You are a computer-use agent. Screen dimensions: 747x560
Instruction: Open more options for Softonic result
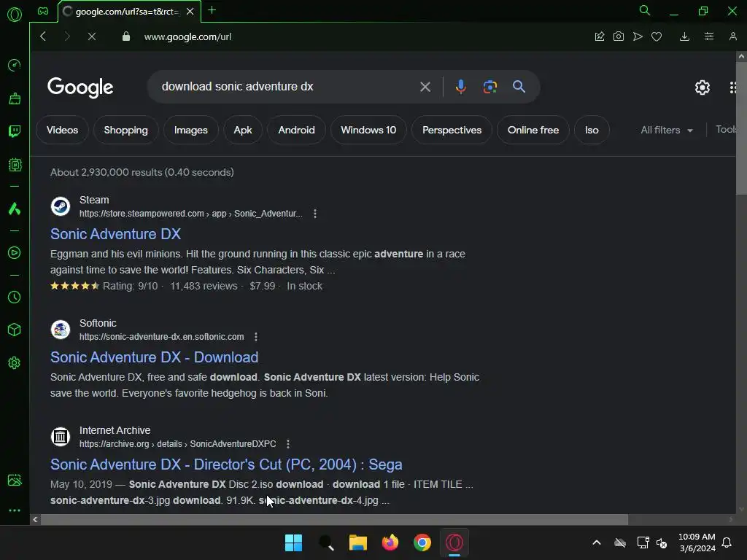coord(256,337)
